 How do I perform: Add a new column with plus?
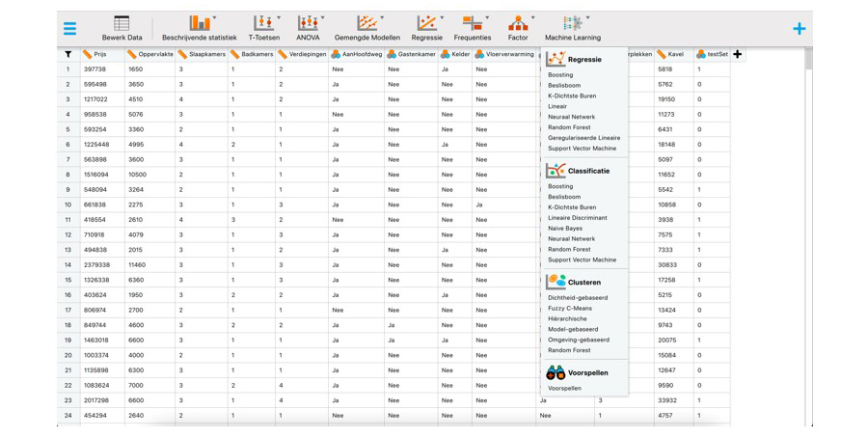coord(738,55)
